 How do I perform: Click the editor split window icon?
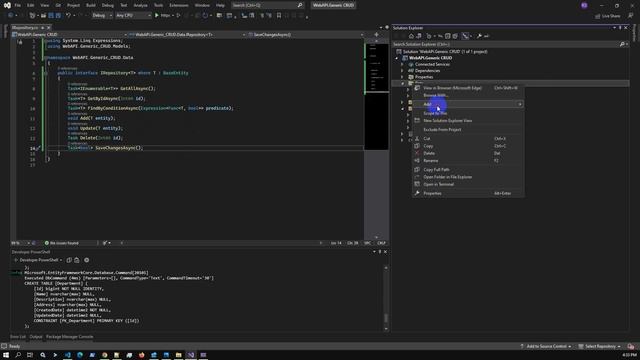click(x=376, y=35)
